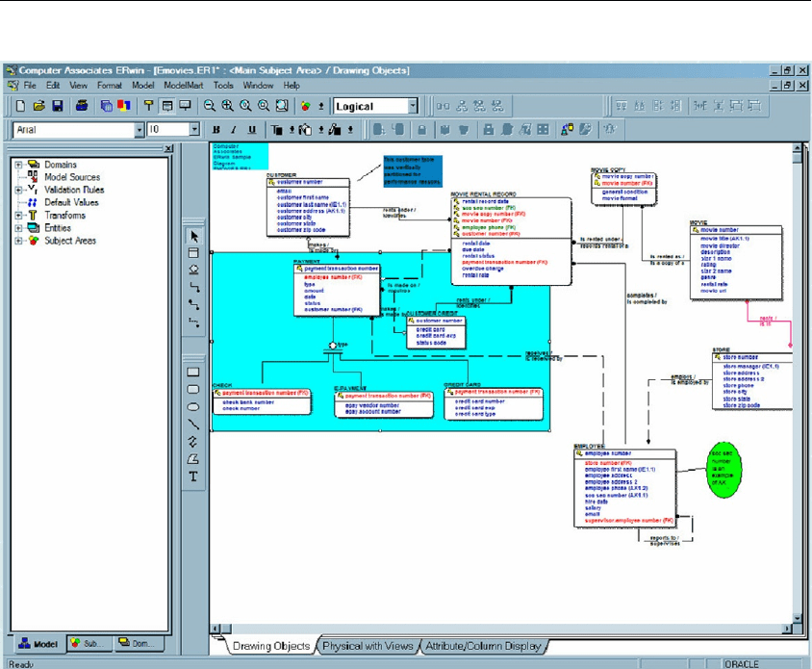Switch to the Attribute/Column Display tab

pyautogui.click(x=483, y=646)
